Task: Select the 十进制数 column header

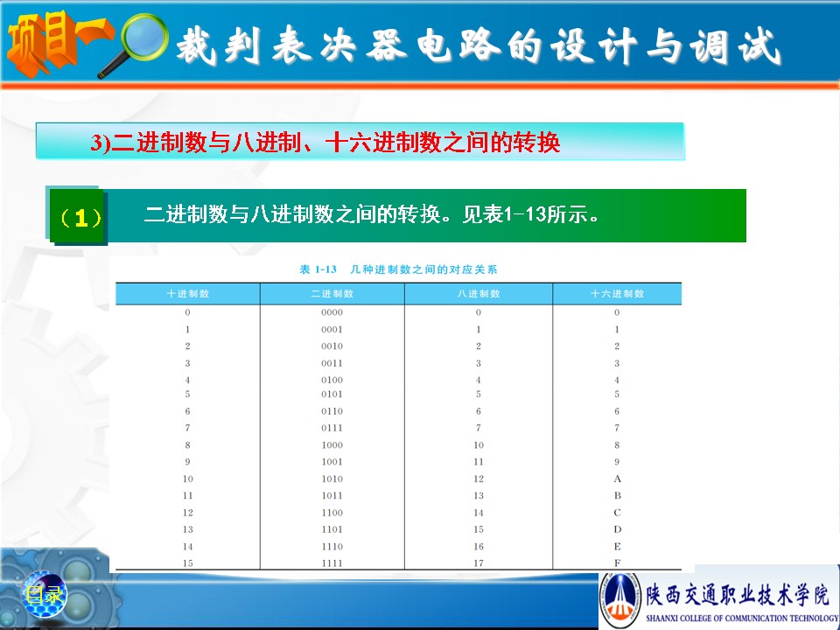Action: click(187, 294)
